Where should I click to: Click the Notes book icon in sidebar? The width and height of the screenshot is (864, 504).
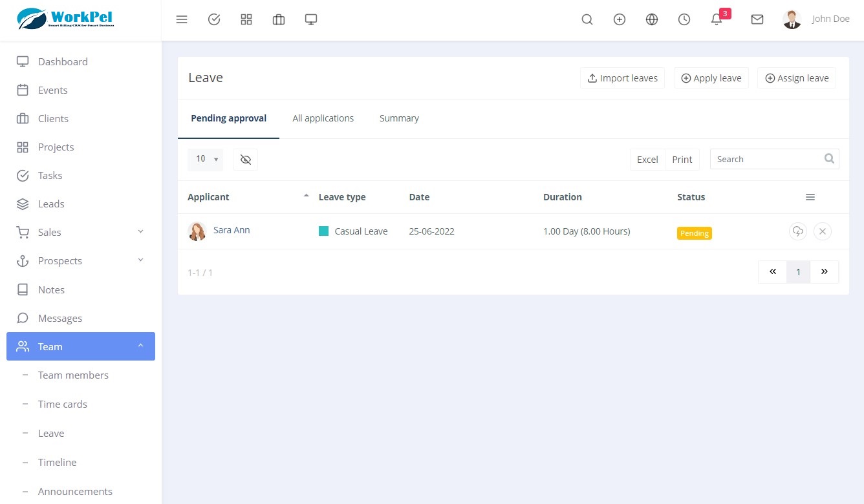pos(23,290)
